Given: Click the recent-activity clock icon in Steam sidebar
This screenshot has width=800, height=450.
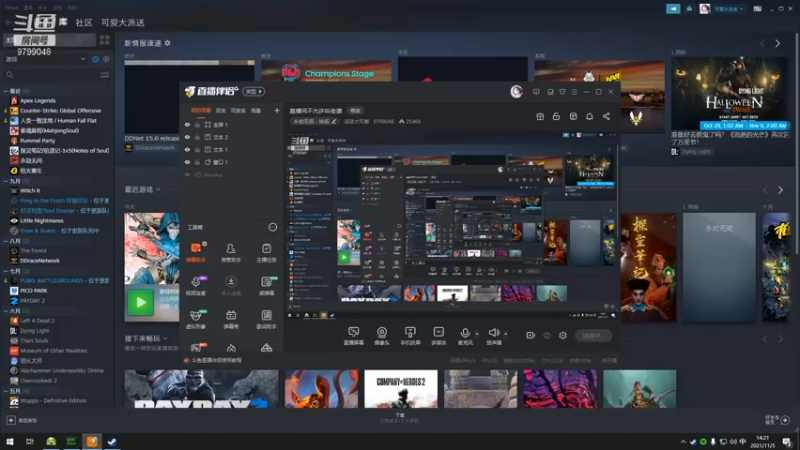Looking at the screenshot, I should click(95, 59).
